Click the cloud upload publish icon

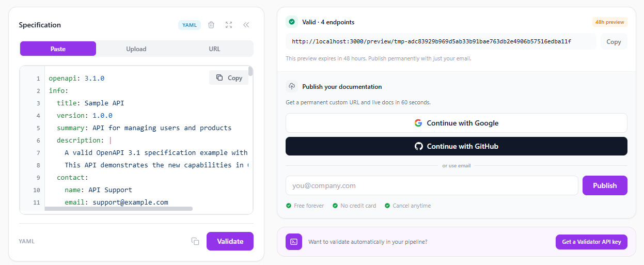292,86
